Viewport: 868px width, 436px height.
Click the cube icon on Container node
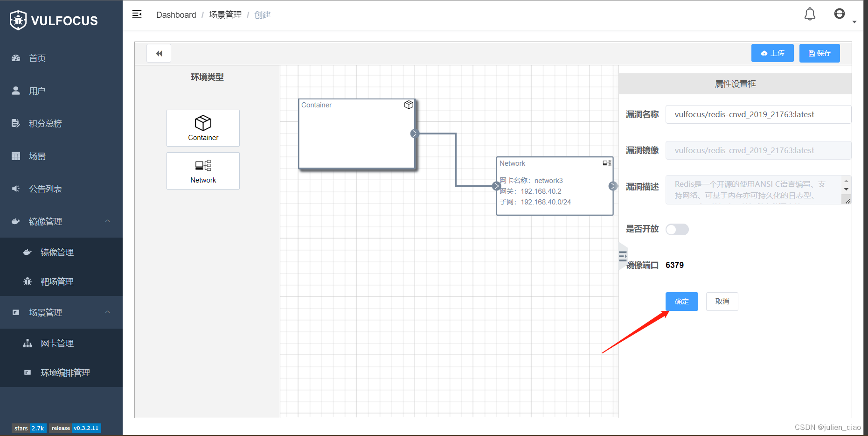(x=409, y=105)
